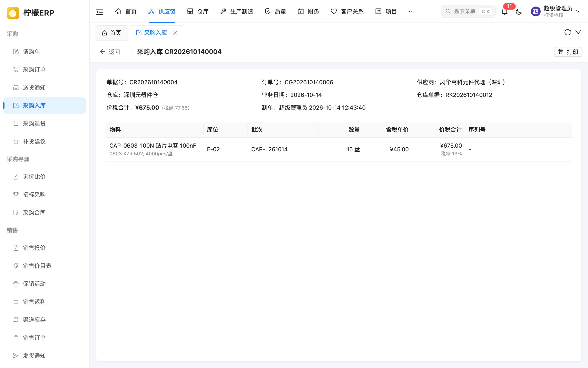The width and height of the screenshot is (588, 368).
Task: Open 请购单 in the sidebar
Action: pyautogui.click(x=45, y=52)
